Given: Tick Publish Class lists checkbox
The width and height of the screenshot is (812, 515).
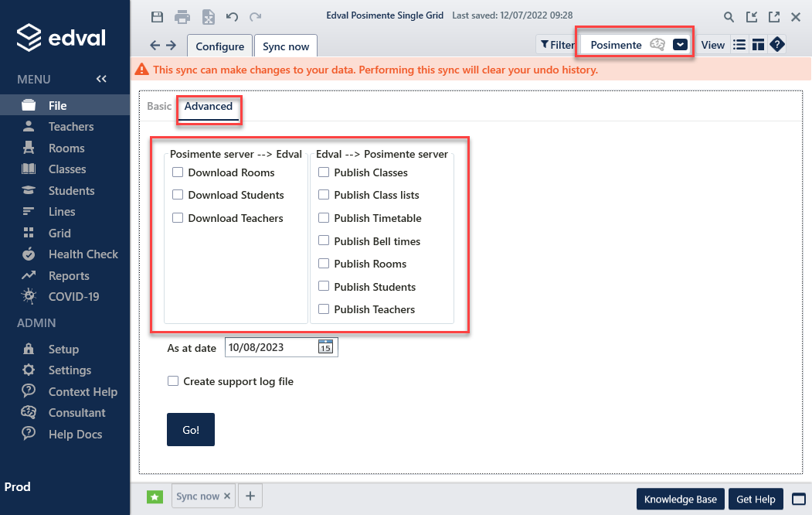Looking at the screenshot, I should 324,194.
